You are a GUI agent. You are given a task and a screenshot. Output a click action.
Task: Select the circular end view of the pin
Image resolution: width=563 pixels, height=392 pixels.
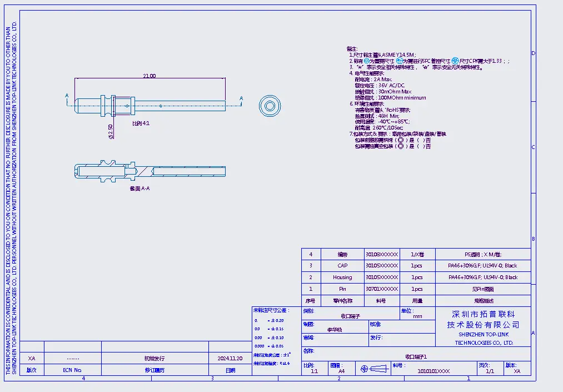(x=270, y=105)
